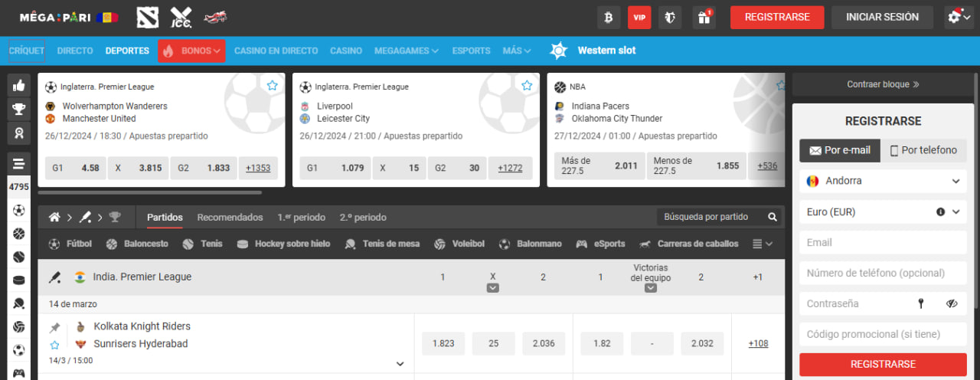Open the VIP badge icon
The height and width of the screenshot is (380, 980).
639,17
